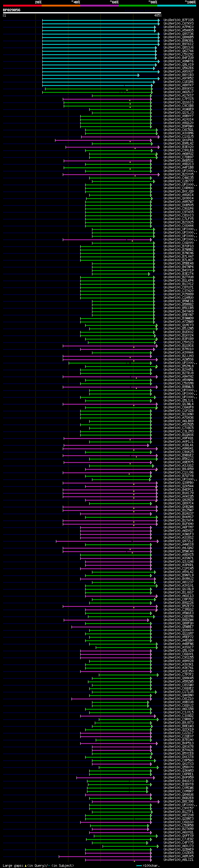Select the UniRef100_Q5LSJ1 entry
Screen dimensions: 199x868
178,401
